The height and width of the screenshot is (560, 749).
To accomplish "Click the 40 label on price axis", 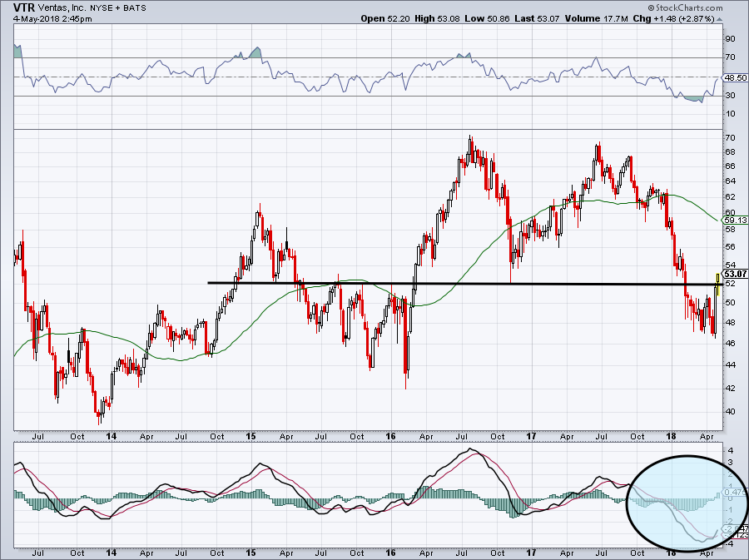I will pos(730,412).
